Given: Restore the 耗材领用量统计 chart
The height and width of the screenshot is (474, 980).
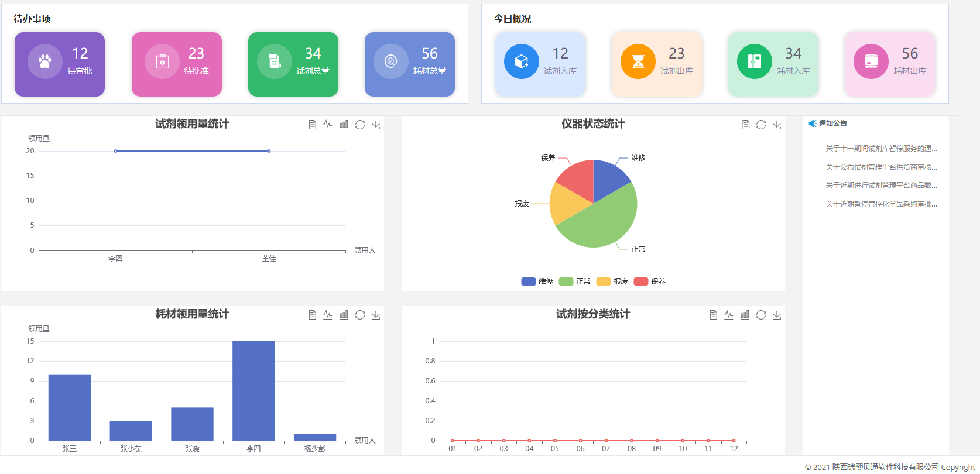Looking at the screenshot, I should [x=360, y=315].
